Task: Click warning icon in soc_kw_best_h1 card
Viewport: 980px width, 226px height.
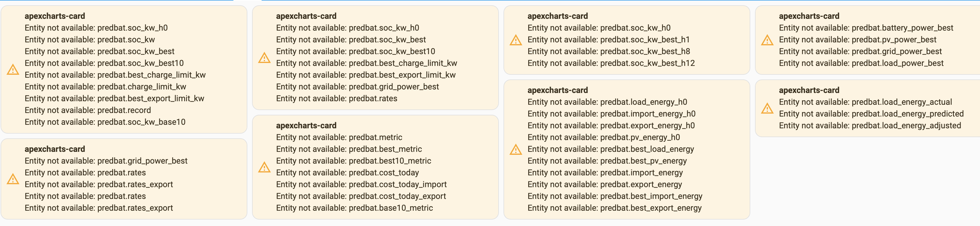Action: [516, 40]
